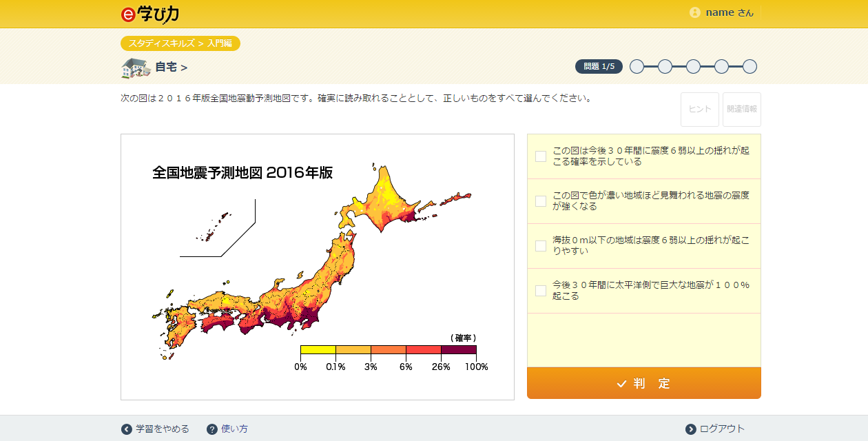Open the スタディスキルズ > 入門編 breadcrumb
The image size is (868, 441).
pyautogui.click(x=180, y=43)
